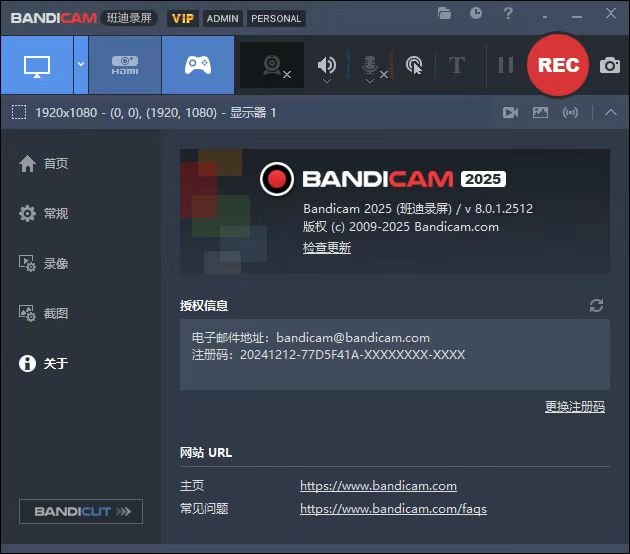Open scheduled recording clock icon
Screen dimensions: 630x554
click(x=476, y=14)
